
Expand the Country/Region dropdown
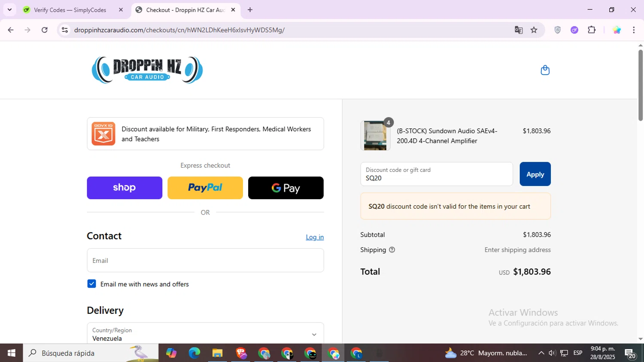point(205,334)
